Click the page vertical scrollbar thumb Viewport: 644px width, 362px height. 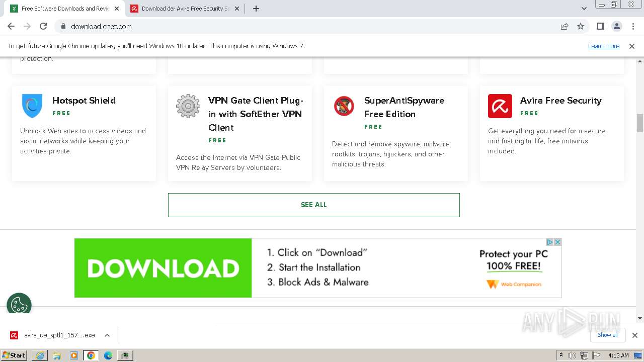[x=640, y=123]
